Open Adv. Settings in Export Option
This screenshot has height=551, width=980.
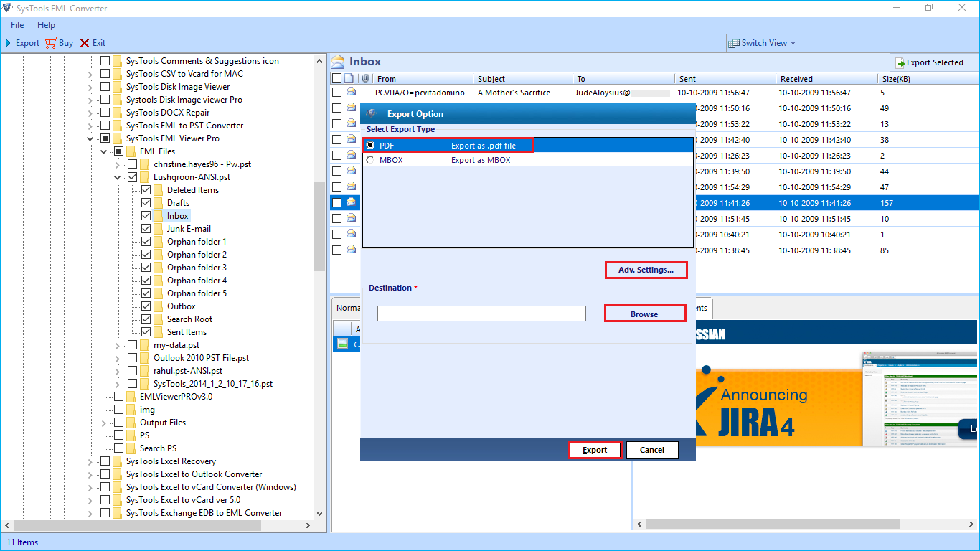[646, 270]
